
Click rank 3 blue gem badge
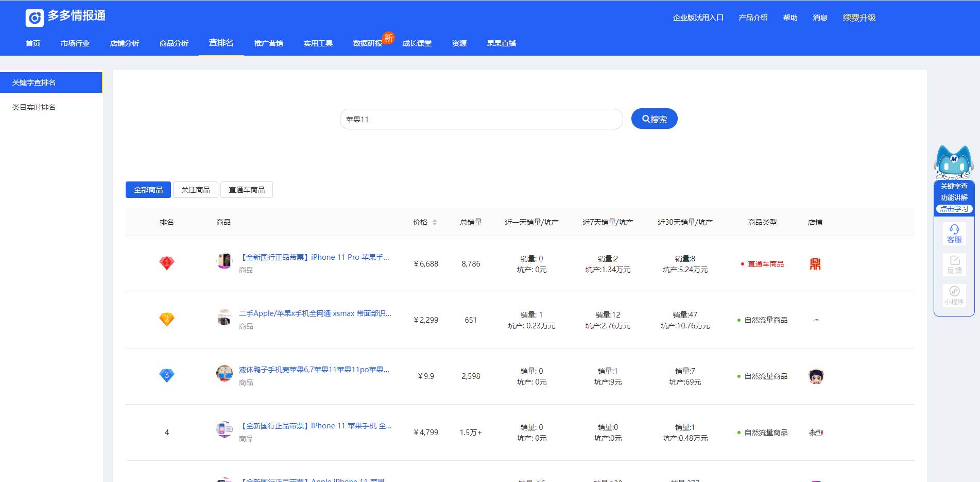click(x=167, y=376)
